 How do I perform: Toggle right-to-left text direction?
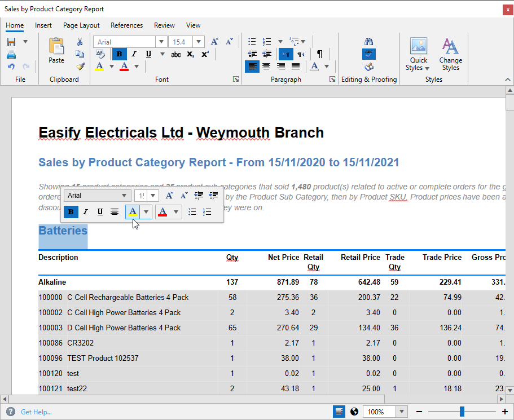coord(301,54)
